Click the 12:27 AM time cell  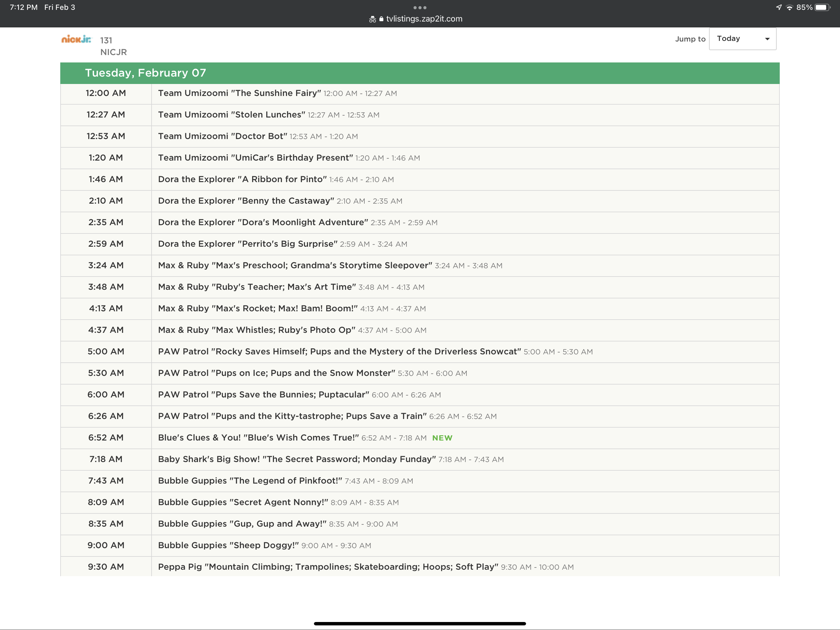[106, 115]
